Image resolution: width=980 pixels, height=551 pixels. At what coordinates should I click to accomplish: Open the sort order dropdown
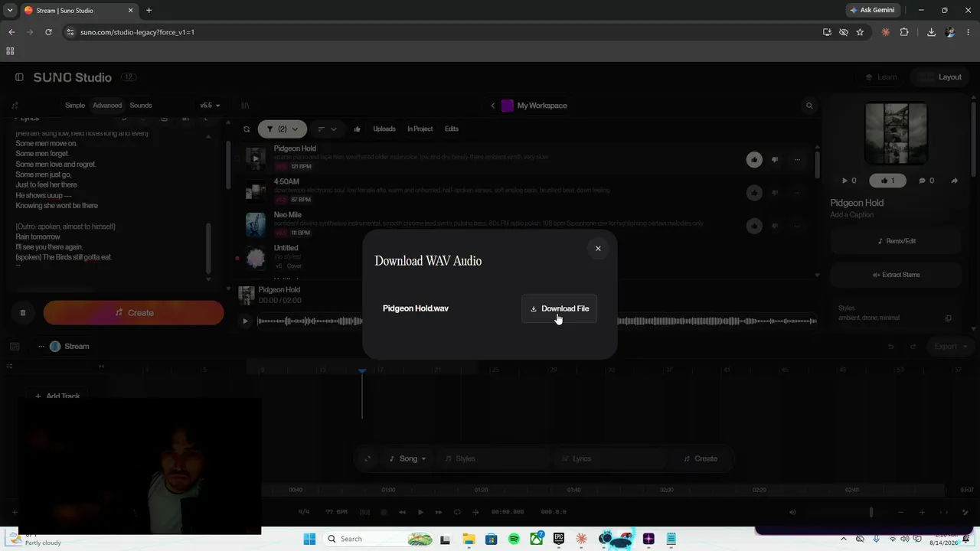point(327,129)
